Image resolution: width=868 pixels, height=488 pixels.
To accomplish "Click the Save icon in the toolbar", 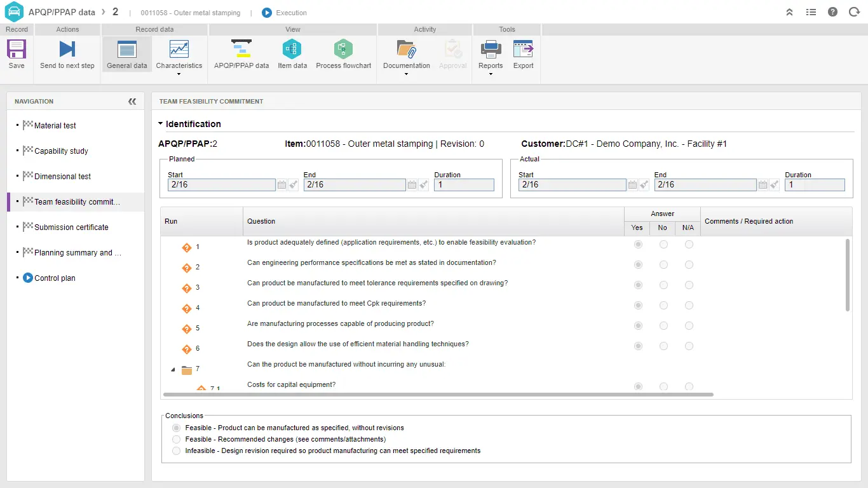I will tap(17, 50).
